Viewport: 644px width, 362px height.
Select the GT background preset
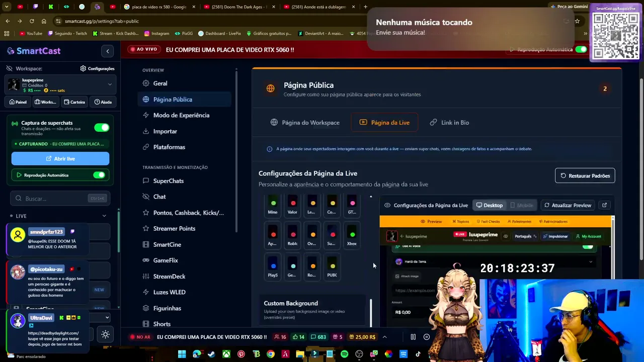point(352,206)
